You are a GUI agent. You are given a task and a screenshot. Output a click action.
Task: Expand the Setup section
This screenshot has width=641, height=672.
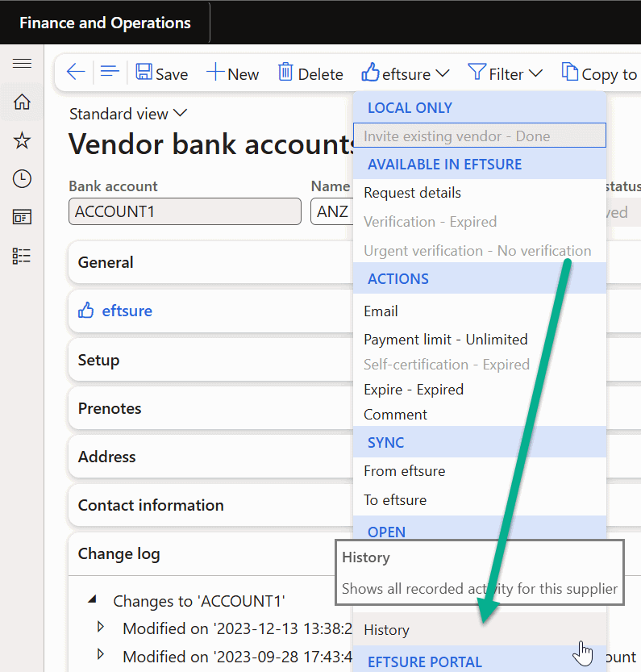210,360
